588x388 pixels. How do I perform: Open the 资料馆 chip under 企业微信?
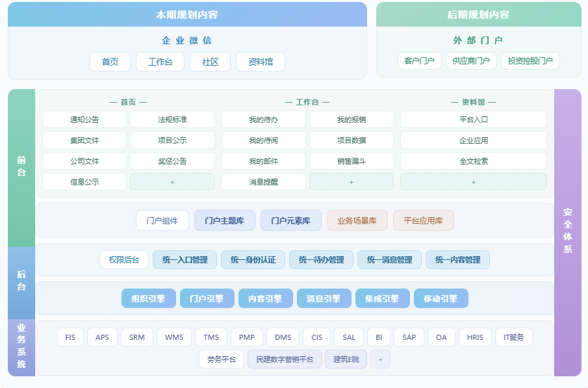261,62
